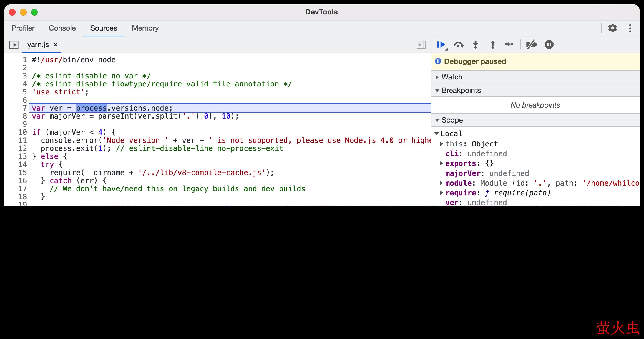Screen dimensions: 644x339
Task: Click the shebang line '#!/usr/bin/env node'
Action: (x=74, y=60)
